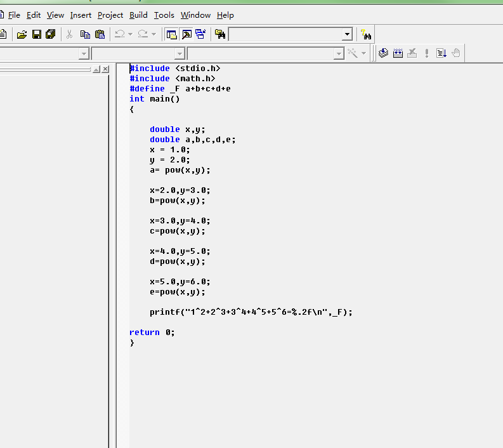503x448 pixels.
Task: Expand the Redo history dropdown arrow
Action: click(154, 34)
